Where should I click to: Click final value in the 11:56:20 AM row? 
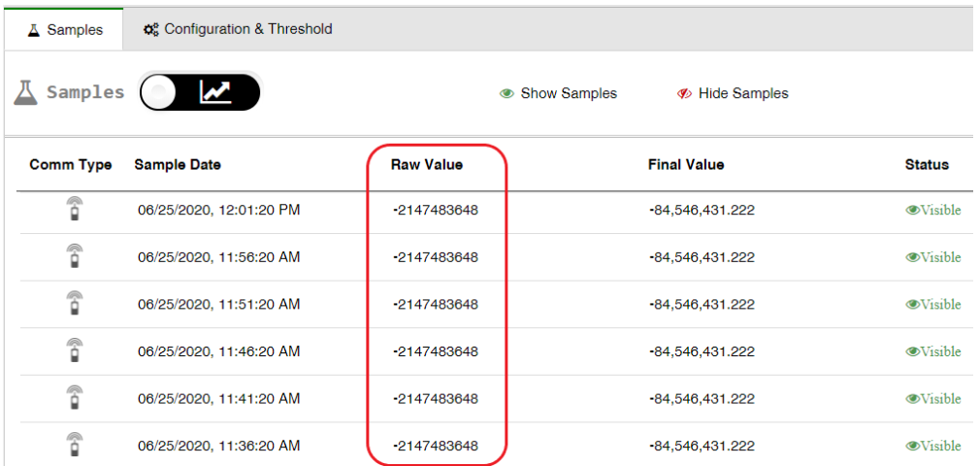tap(702, 257)
